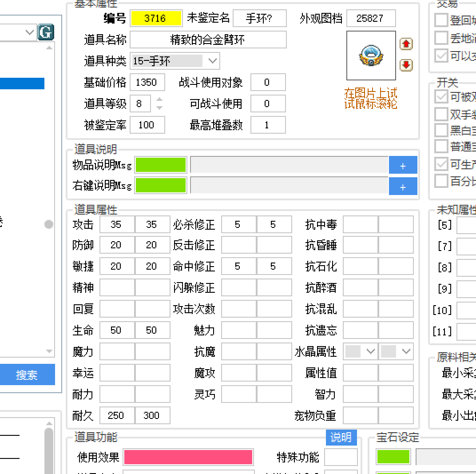Click the first 宠物负重 field
This screenshot has height=474, width=476.
click(361, 415)
